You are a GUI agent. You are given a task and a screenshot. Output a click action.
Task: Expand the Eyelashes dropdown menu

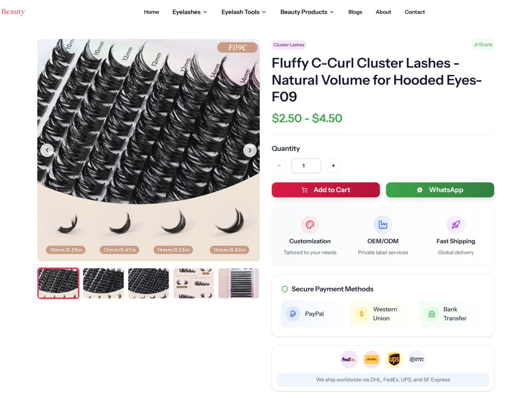click(x=190, y=12)
